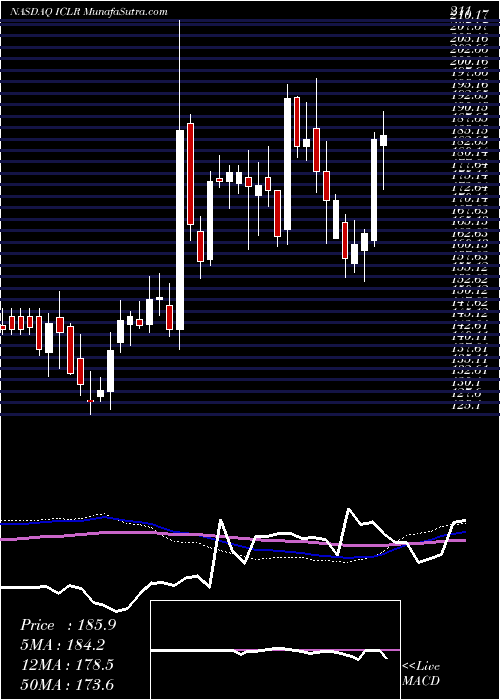Click the 125.1 price axis label
The image size is (500, 700).
464,407
